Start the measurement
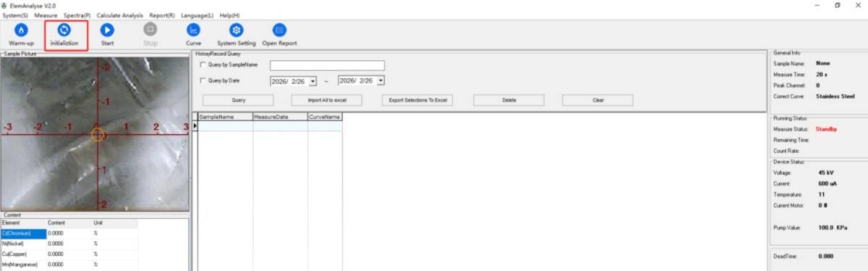 tap(107, 34)
